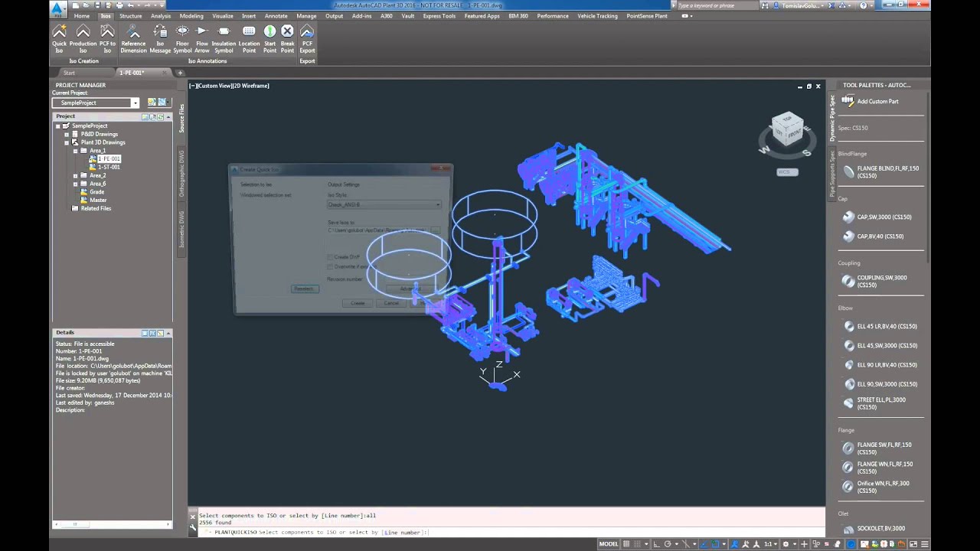The height and width of the screenshot is (551, 980).
Task: Open the Annotate ribbon tab
Action: click(276, 15)
